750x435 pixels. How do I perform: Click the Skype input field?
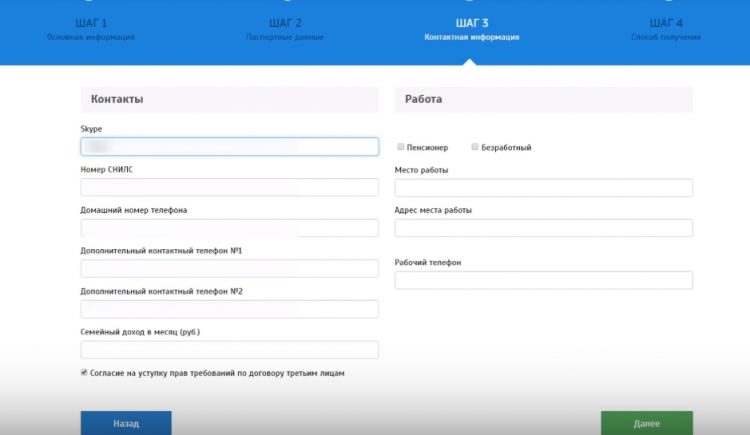pyautogui.click(x=229, y=147)
